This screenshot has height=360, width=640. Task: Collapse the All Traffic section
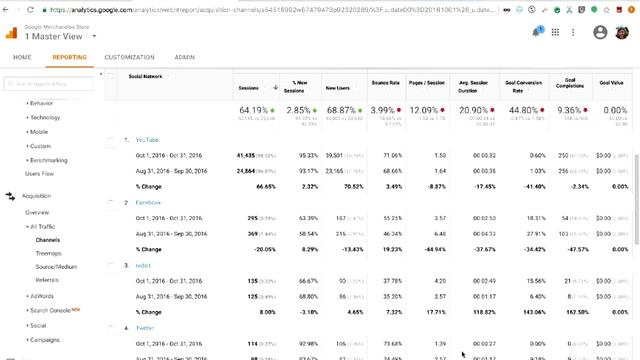point(40,227)
